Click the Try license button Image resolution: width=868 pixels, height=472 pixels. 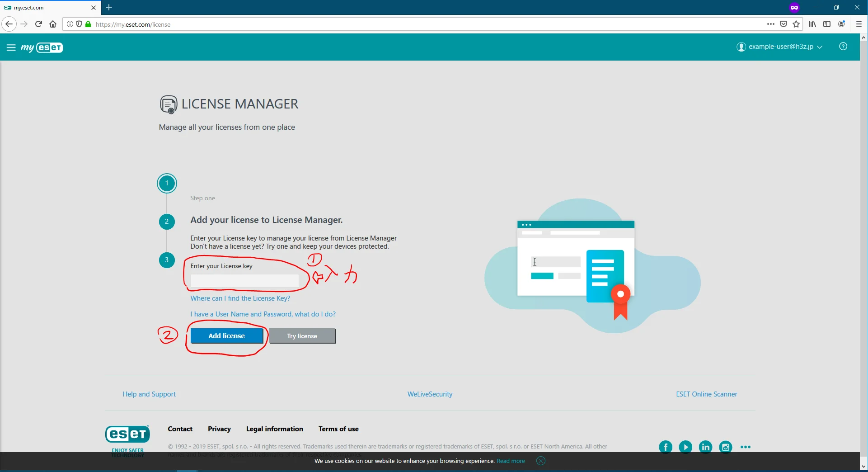coord(302,336)
